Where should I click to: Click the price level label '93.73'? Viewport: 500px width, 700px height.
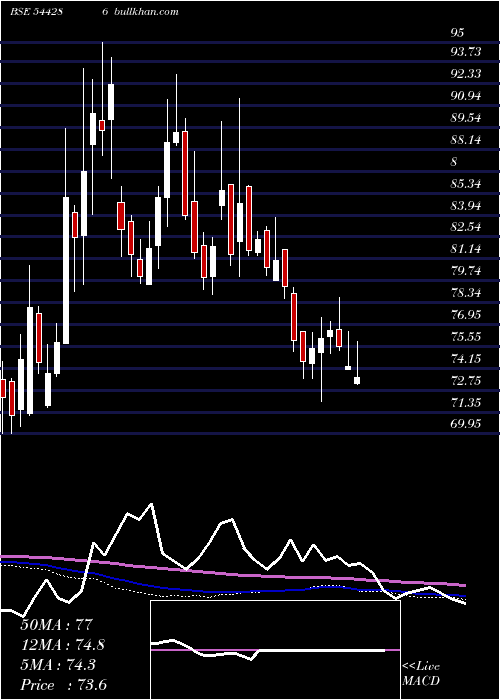pyautogui.click(x=466, y=52)
